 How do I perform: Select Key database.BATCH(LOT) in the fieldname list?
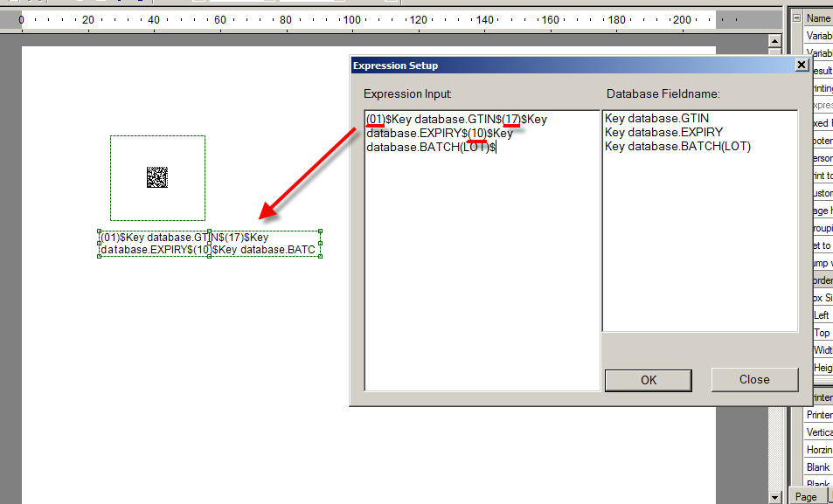677,146
